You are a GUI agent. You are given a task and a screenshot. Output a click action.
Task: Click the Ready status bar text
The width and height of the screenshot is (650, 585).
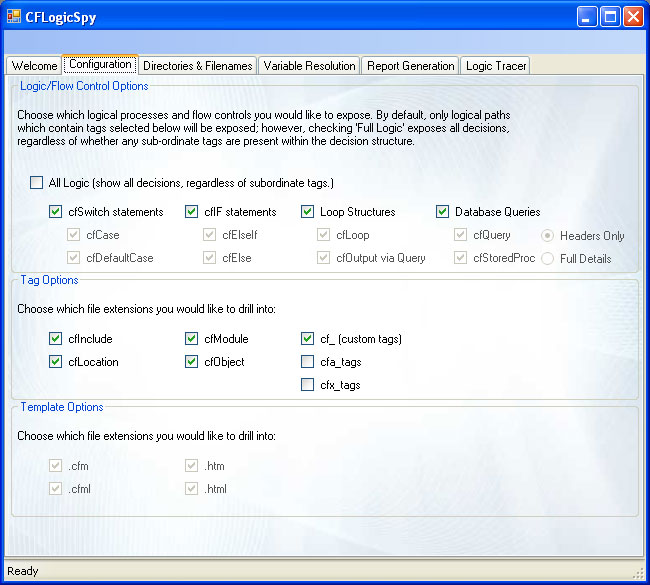[22, 571]
